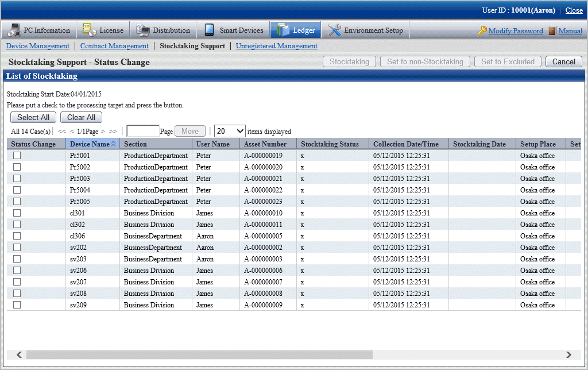
Task: Check the box for device Pr5001
Action: (17, 155)
